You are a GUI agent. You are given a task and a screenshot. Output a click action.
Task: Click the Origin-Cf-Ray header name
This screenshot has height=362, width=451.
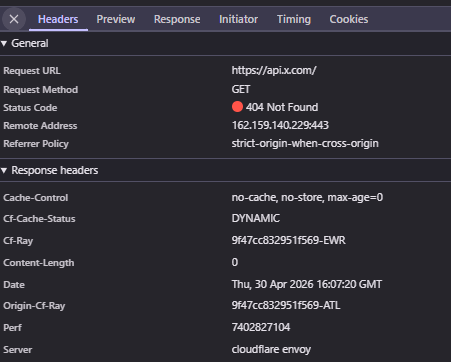click(x=34, y=306)
